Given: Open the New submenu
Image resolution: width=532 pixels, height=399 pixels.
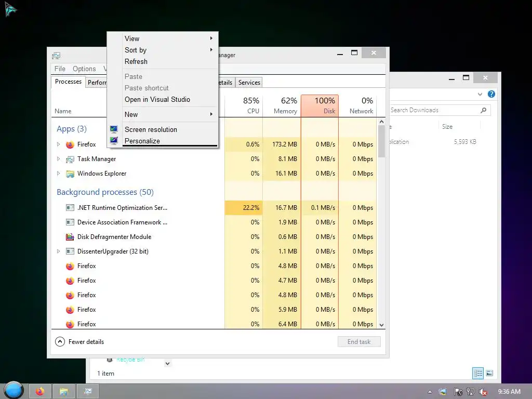Looking at the screenshot, I should click(170, 114).
